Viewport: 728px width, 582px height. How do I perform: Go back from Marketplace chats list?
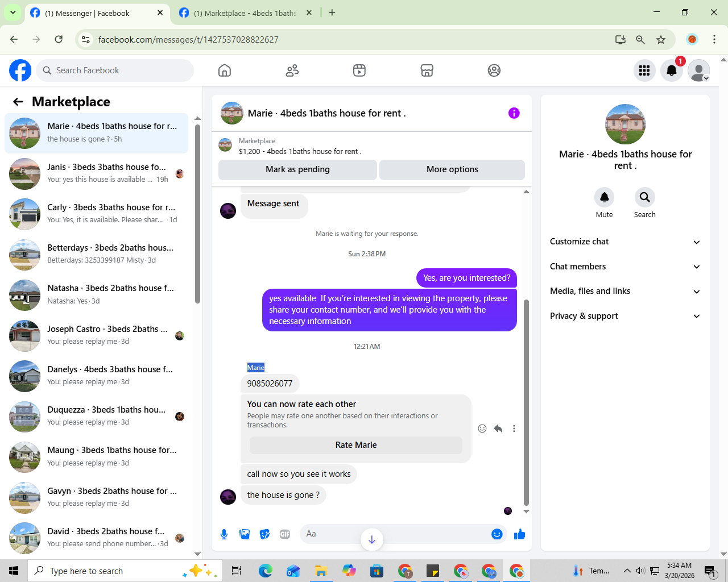click(x=18, y=102)
